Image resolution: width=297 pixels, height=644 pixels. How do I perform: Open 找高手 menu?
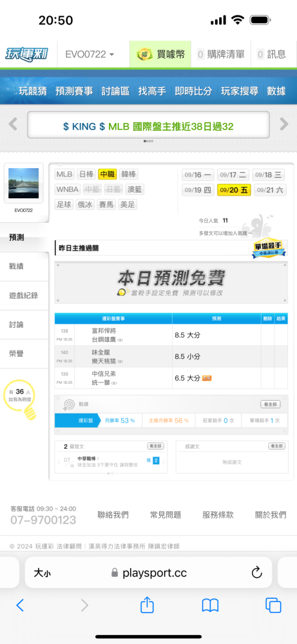[x=152, y=91]
